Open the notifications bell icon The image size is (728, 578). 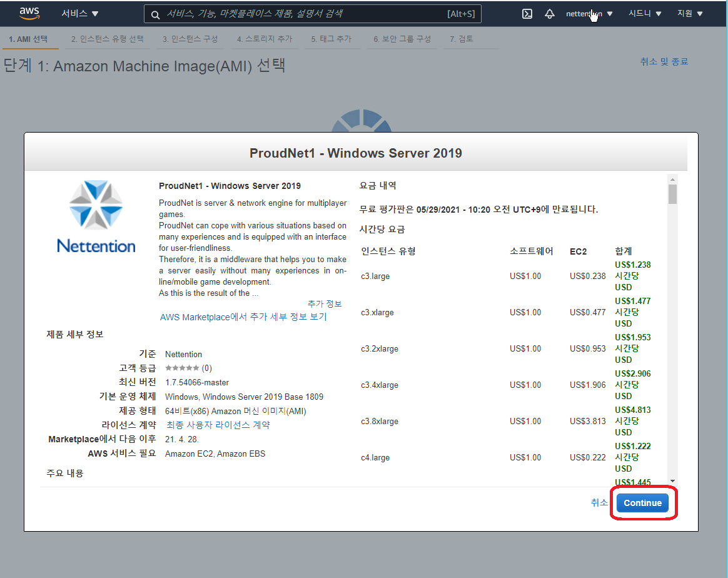tap(550, 14)
